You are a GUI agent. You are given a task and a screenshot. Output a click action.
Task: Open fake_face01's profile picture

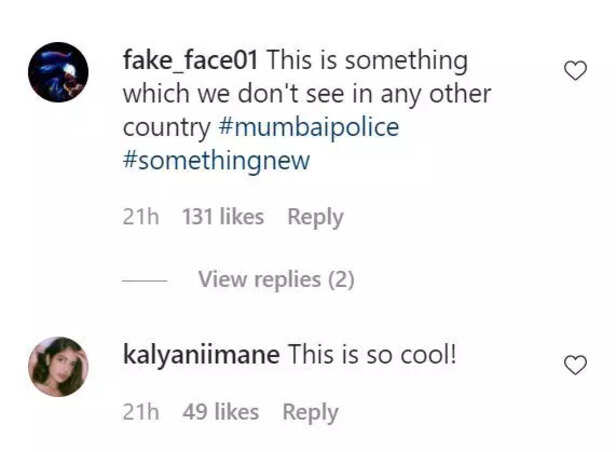point(58,72)
